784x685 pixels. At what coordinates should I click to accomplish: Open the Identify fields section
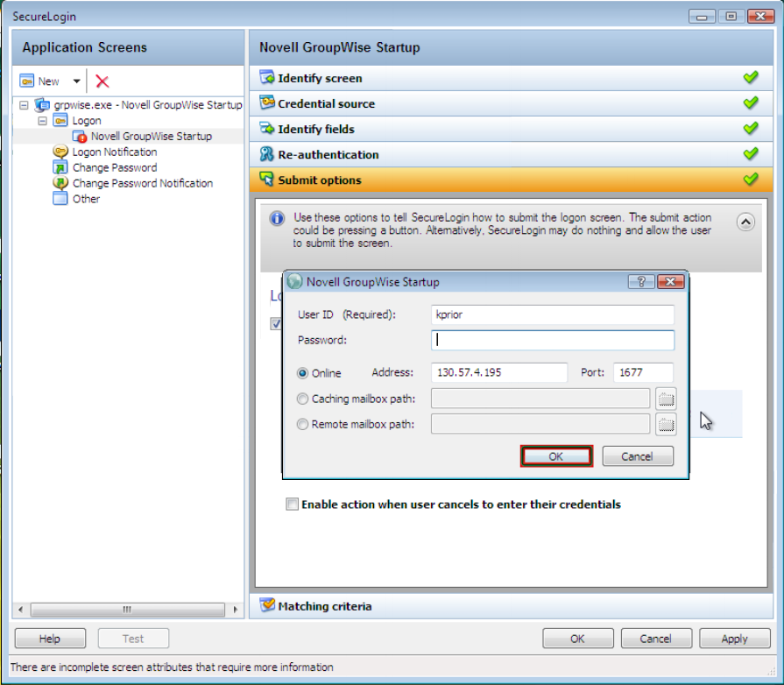click(511, 129)
